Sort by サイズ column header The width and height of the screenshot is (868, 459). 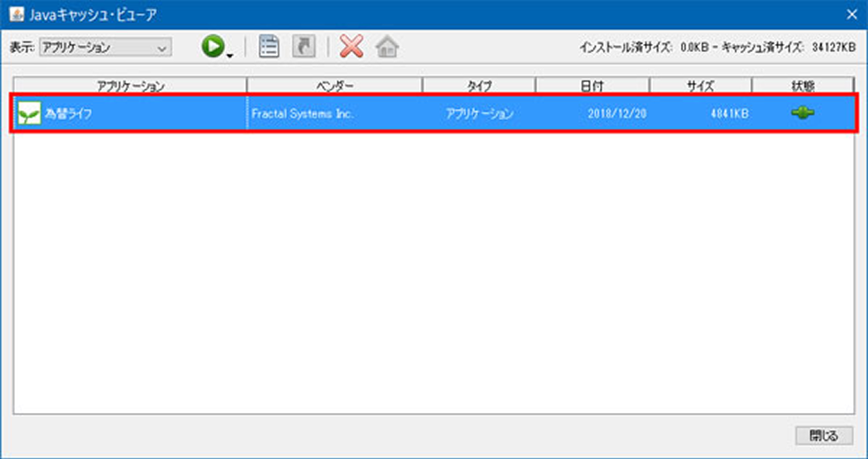tap(700, 86)
